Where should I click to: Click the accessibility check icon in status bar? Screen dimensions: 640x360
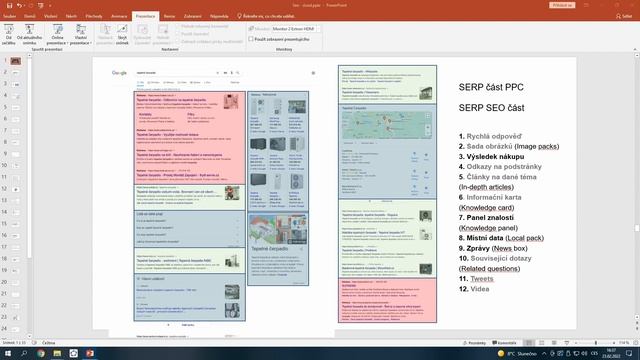coord(34,343)
